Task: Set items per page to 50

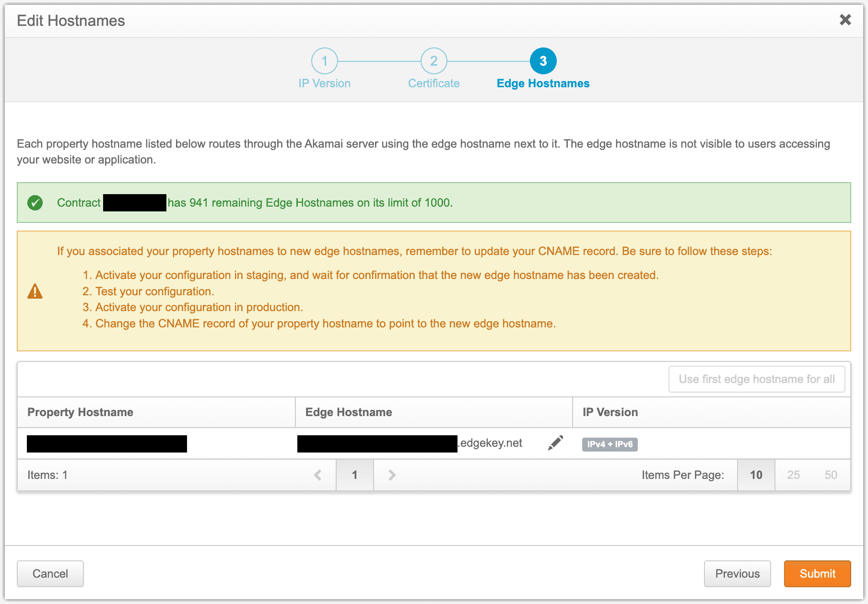Action: tap(831, 475)
